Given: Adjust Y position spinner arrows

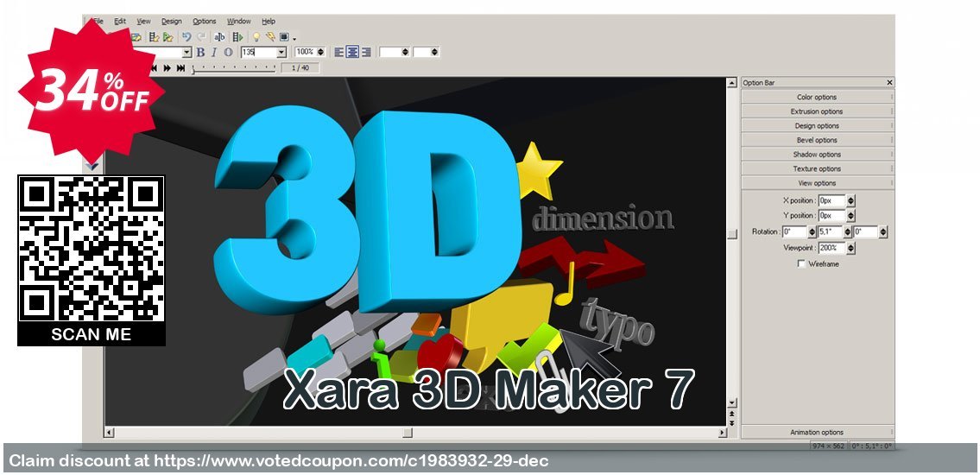Looking at the screenshot, I should coord(850,216).
